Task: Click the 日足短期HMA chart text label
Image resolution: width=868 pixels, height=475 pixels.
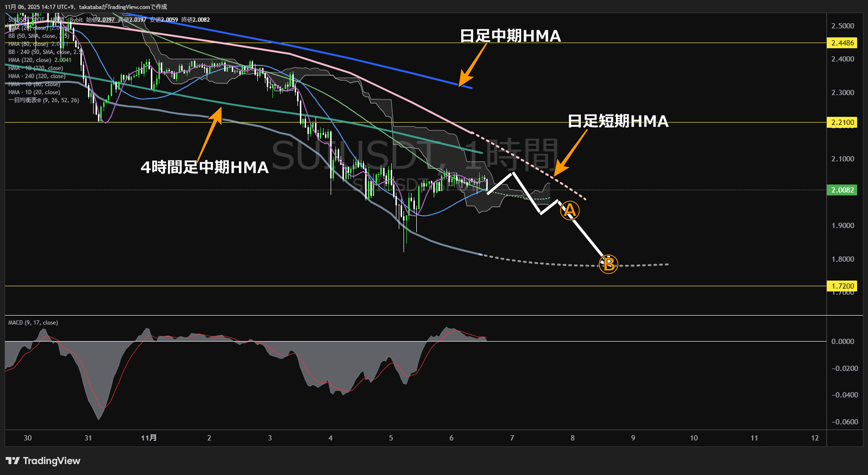Action: coord(618,121)
